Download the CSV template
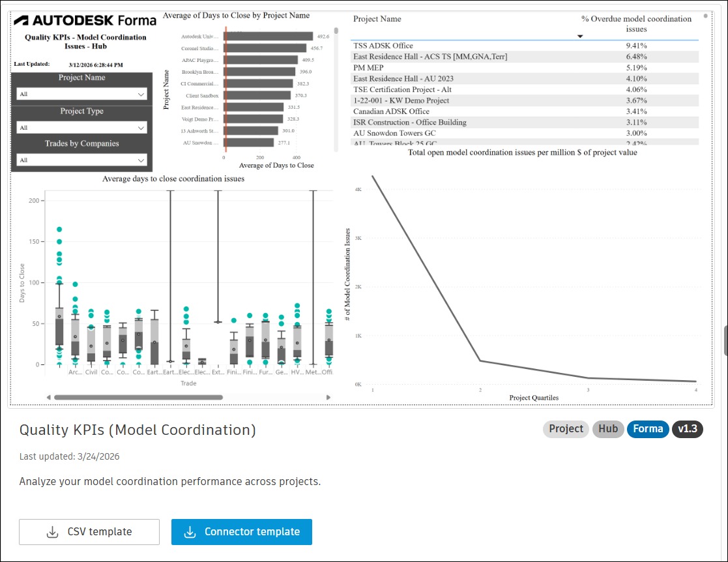 pos(89,532)
